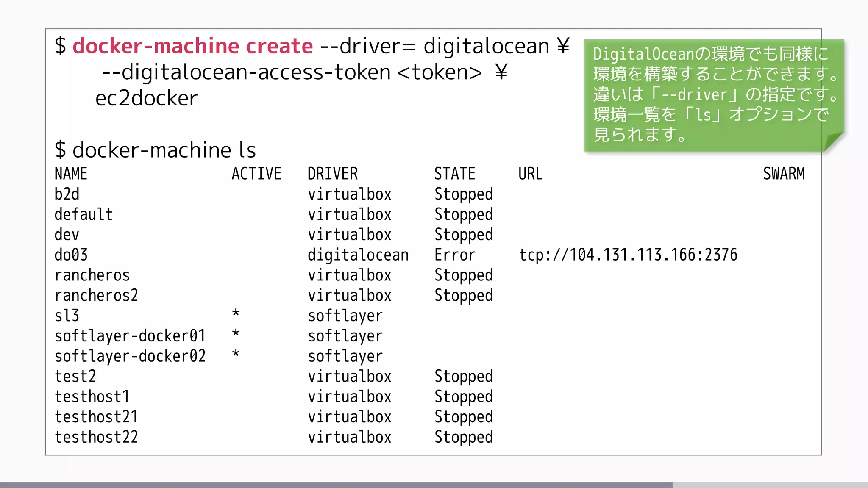This screenshot has width=868, height=488.
Task: Click 'virtualbox' driver in rancheros2 row
Action: point(350,295)
